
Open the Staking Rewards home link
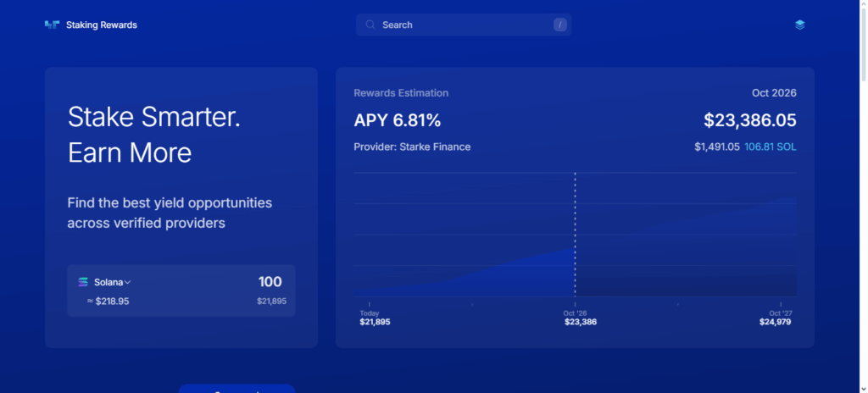tap(101, 25)
